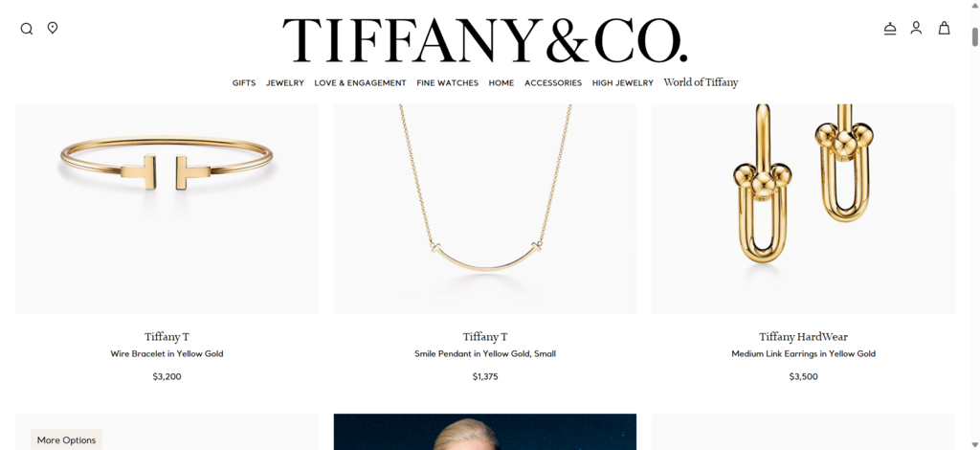The width and height of the screenshot is (980, 450).
Task: Open Smile Pendant necklace image
Action: pyautogui.click(x=485, y=209)
